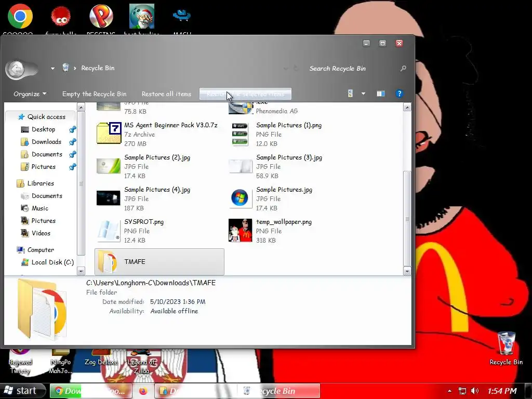Click Restore the selected items button
This screenshot has width=532, height=399.
pyautogui.click(x=245, y=94)
